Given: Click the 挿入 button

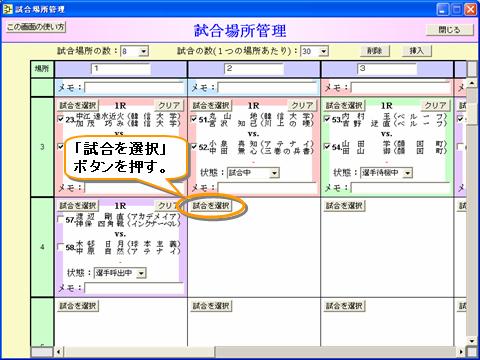Looking at the screenshot, I should click(416, 51).
